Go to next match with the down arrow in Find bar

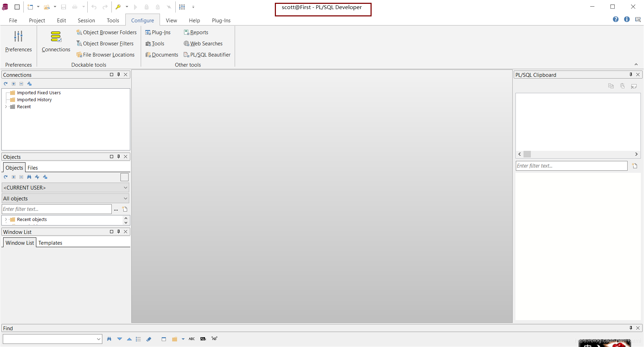119,339
